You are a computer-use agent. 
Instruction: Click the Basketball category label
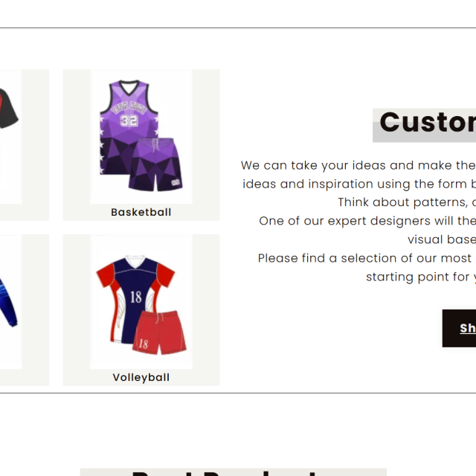point(141,212)
